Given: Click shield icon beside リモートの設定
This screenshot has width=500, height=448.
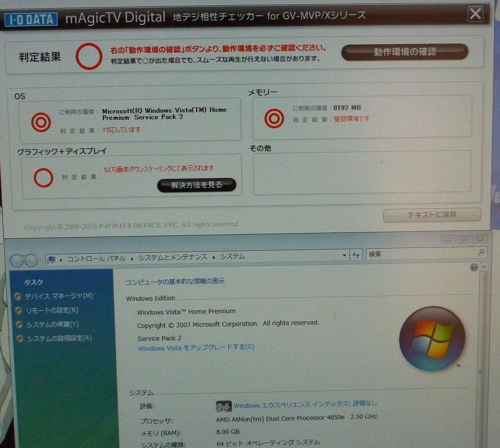Looking at the screenshot, I should [18, 310].
